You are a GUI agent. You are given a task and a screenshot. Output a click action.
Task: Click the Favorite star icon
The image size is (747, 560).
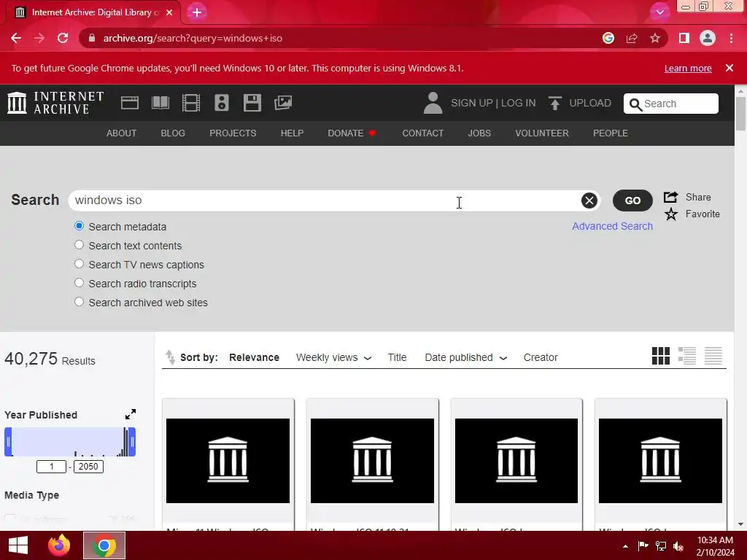[671, 214]
